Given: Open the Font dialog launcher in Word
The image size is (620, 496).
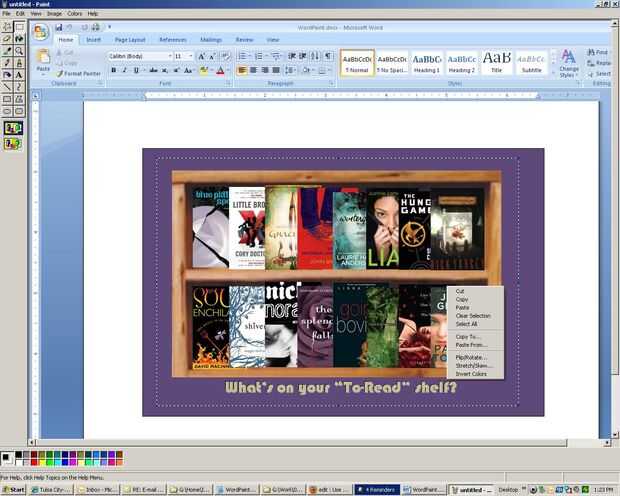Looking at the screenshot, I should (229, 83).
